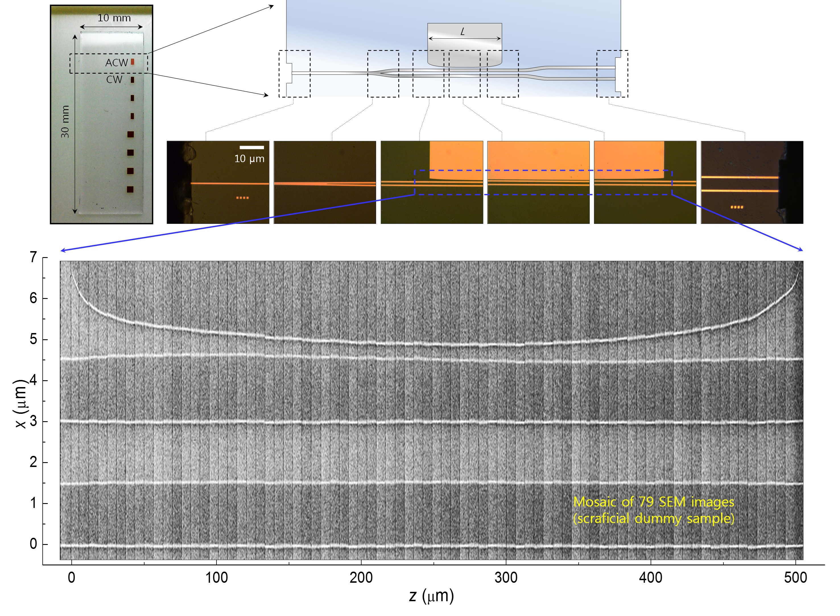Image resolution: width=840 pixels, height=616 pixels.
Task: Click the ACW label on chip photo
Action: pyautogui.click(x=116, y=63)
